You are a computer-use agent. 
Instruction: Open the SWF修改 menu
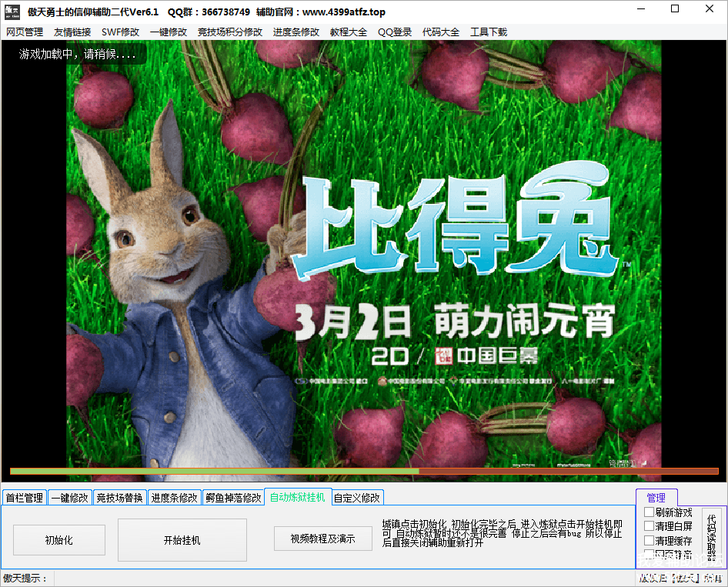pyautogui.click(x=120, y=32)
